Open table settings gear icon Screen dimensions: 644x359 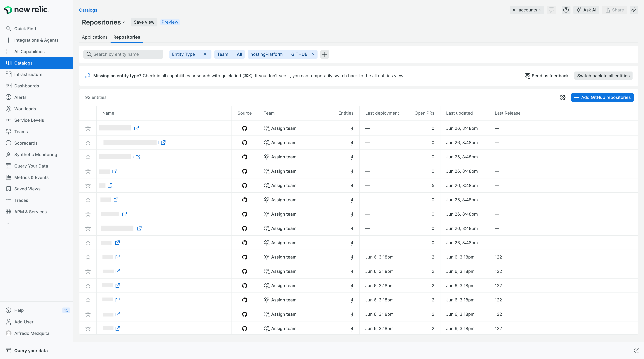[562, 97]
